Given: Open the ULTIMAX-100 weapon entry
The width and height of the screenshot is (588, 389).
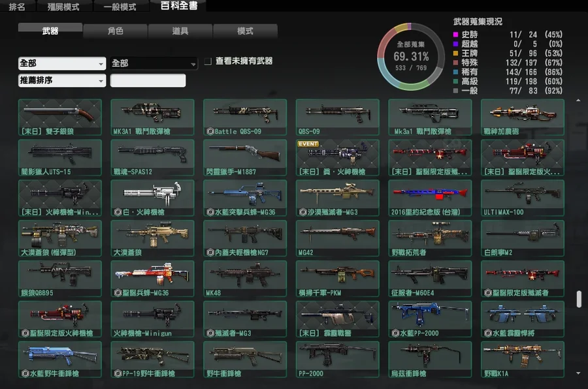Looking at the screenshot, I should [522, 198].
